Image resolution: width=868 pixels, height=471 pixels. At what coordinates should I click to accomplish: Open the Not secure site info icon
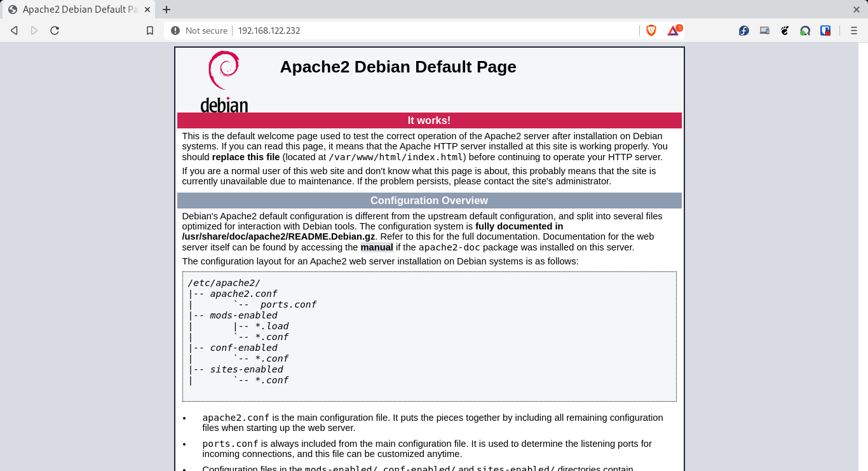(175, 31)
